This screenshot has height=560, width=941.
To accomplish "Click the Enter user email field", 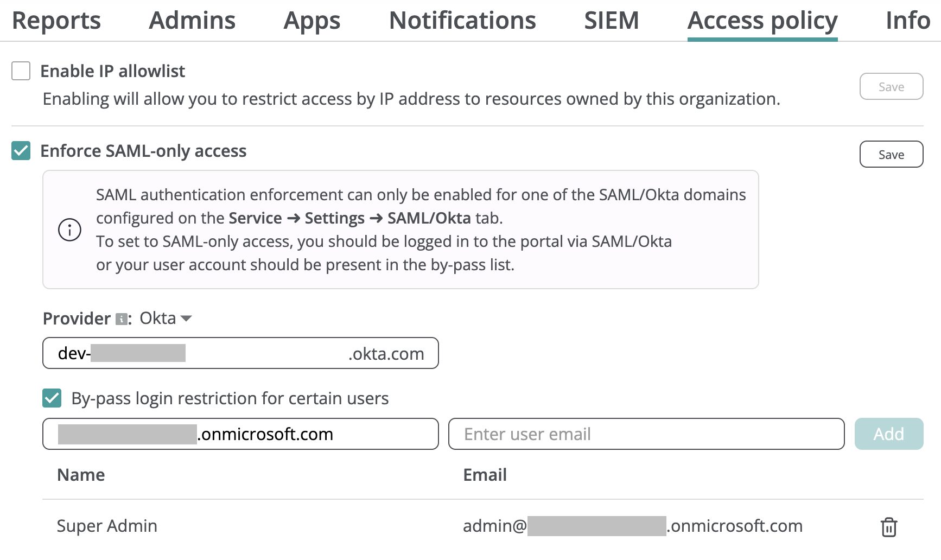I will (x=646, y=434).
